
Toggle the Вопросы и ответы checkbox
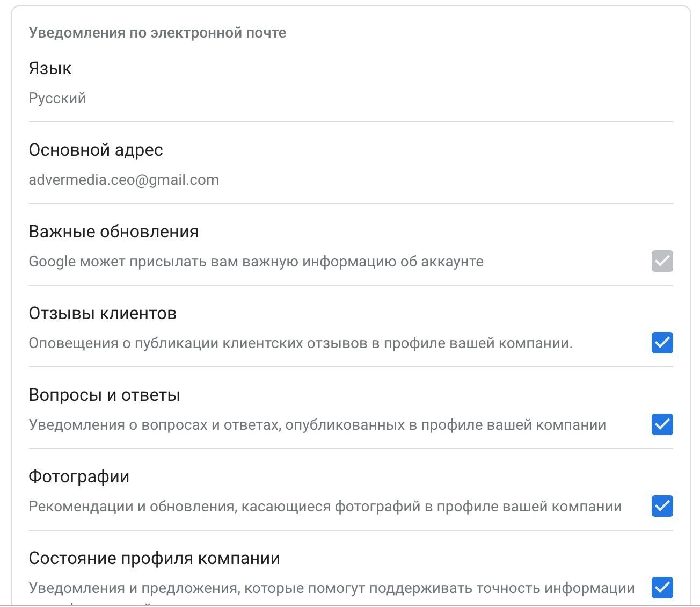pos(662,424)
